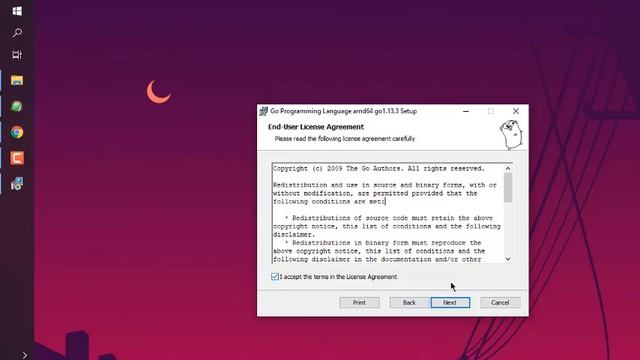Click the 'Copyright (c) 2009 The Go Authors' line
The image size is (640, 360).
coord(379,169)
